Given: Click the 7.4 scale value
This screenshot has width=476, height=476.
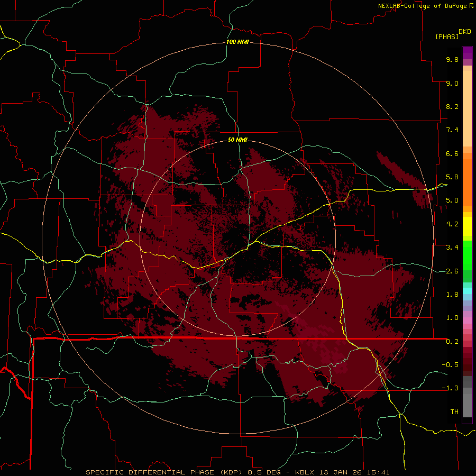Looking at the screenshot, I should [x=452, y=130].
